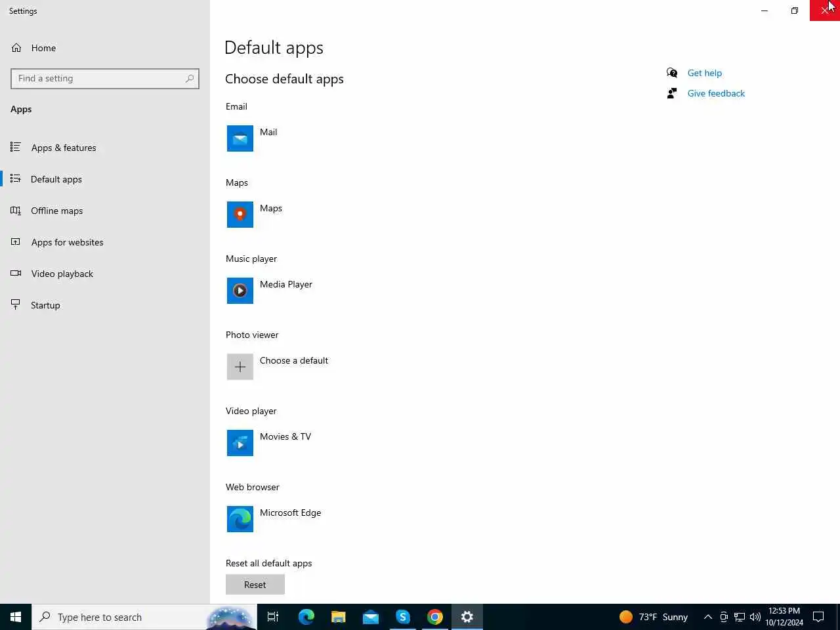The height and width of the screenshot is (630, 840).
Task: Open File Explorer from the taskbar
Action: tap(338, 617)
